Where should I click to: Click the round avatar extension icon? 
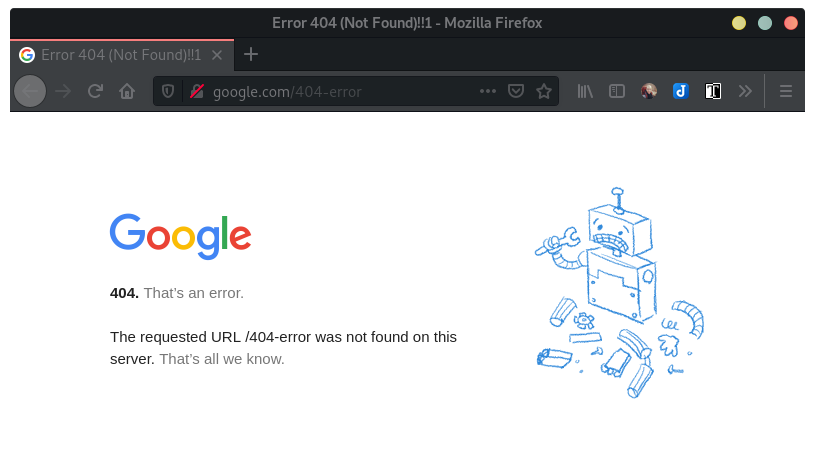click(x=649, y=91)
